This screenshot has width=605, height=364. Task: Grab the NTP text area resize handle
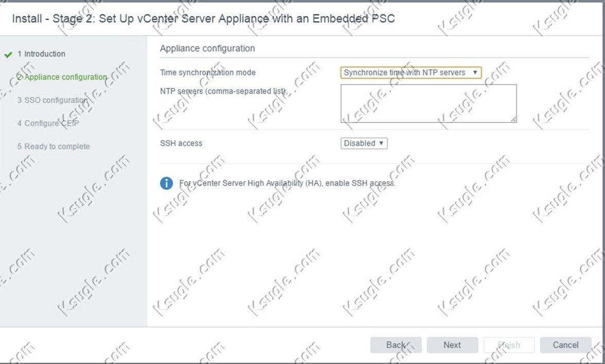tap(513, 119)
